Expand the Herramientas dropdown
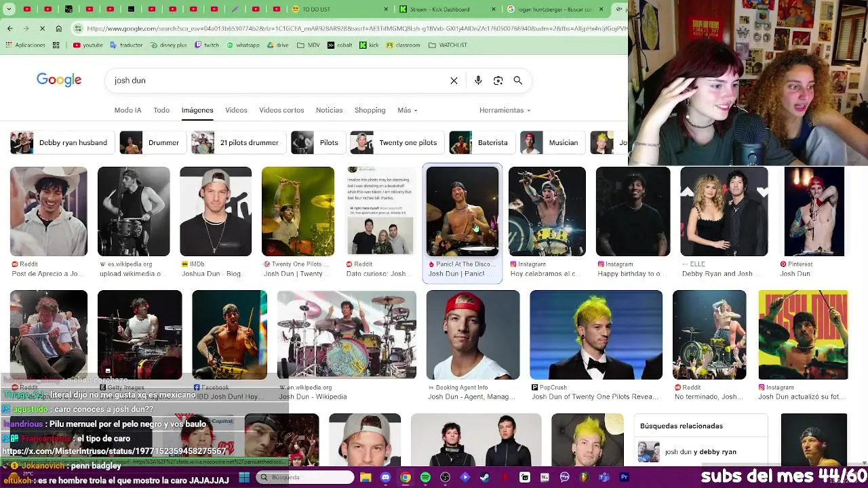 [505, 110]
